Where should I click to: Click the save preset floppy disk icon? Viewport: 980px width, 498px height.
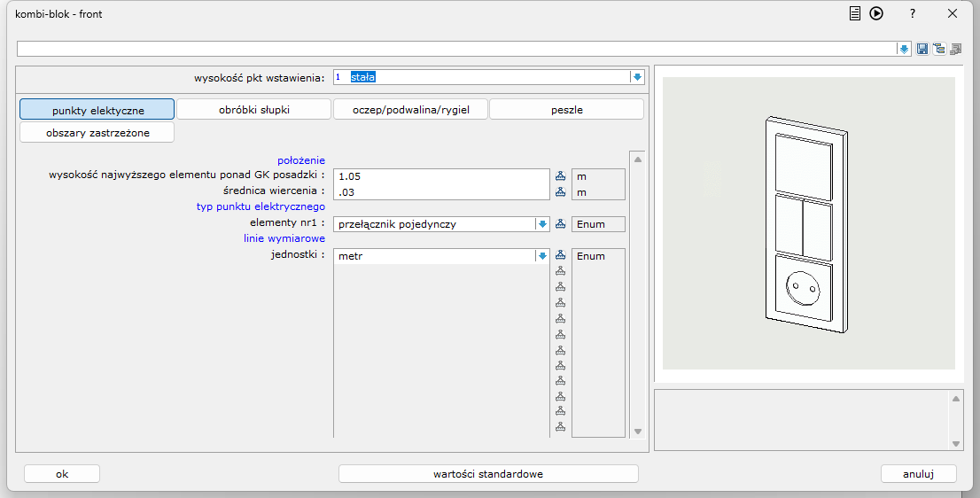pyautogui.click(x=922, y=49)
